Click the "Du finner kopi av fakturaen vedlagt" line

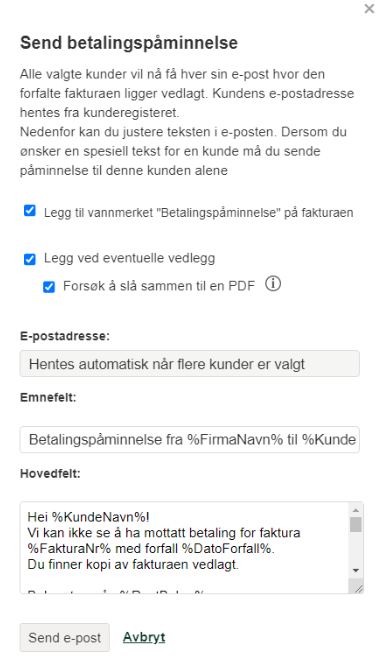133,565
